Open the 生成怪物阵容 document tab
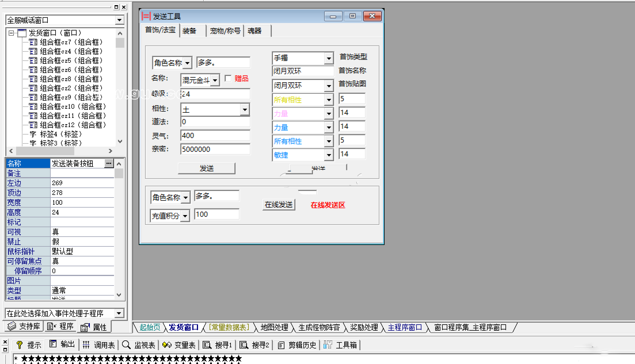Screen dimensions: 635x364 tap(319, 327)
